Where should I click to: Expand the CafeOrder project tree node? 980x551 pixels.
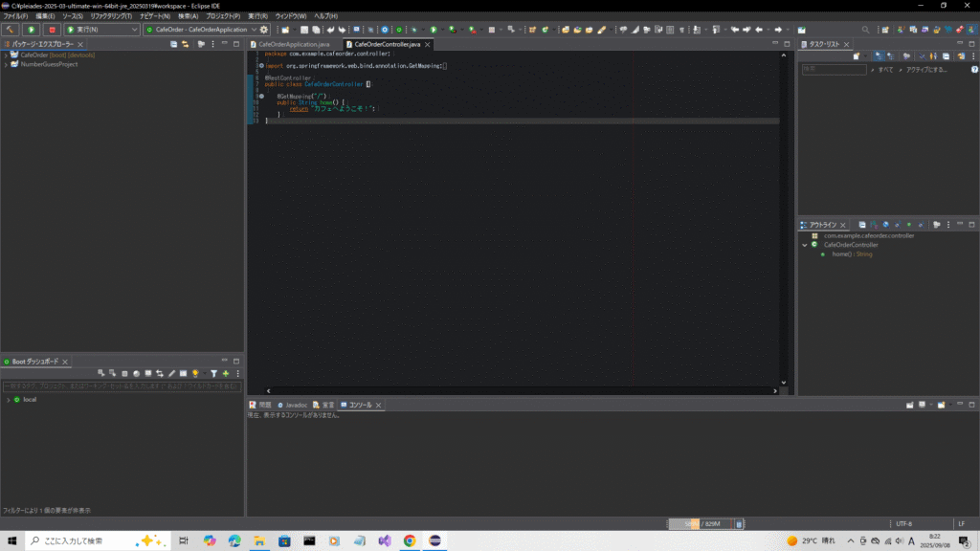tap(6, 55)
